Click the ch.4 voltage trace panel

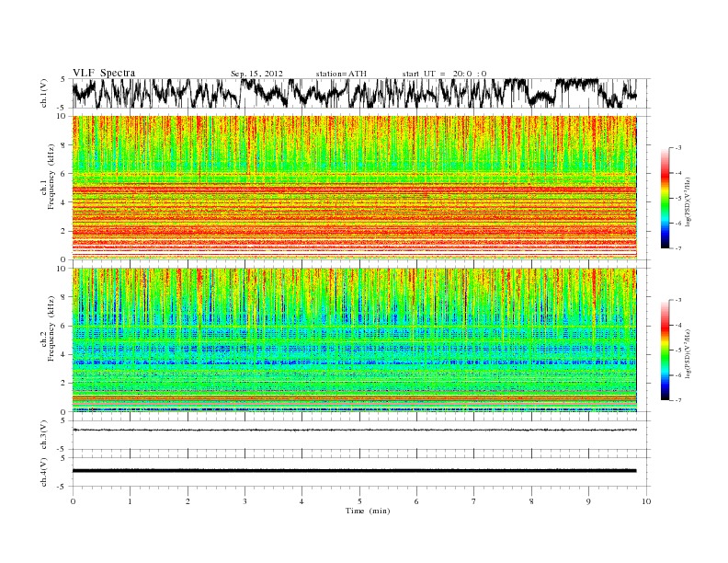pos(361,472)
